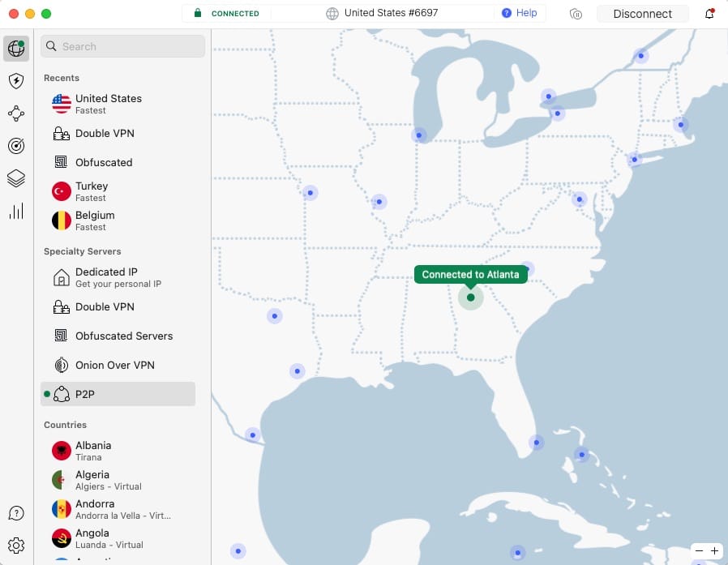Open the Meshnet icon in sidebar
Image resolution: width=728 pixels, height=565 pixels.
coord(16,113)
